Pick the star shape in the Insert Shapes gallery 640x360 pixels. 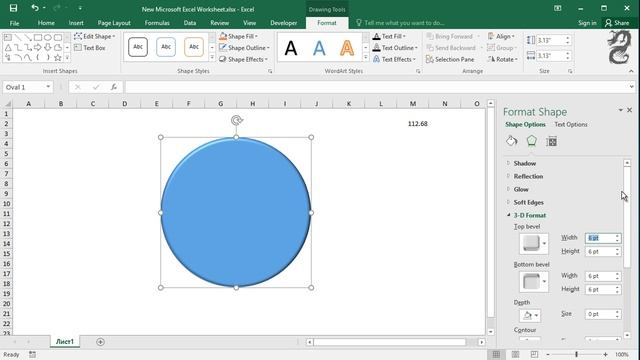pos(58,58)
